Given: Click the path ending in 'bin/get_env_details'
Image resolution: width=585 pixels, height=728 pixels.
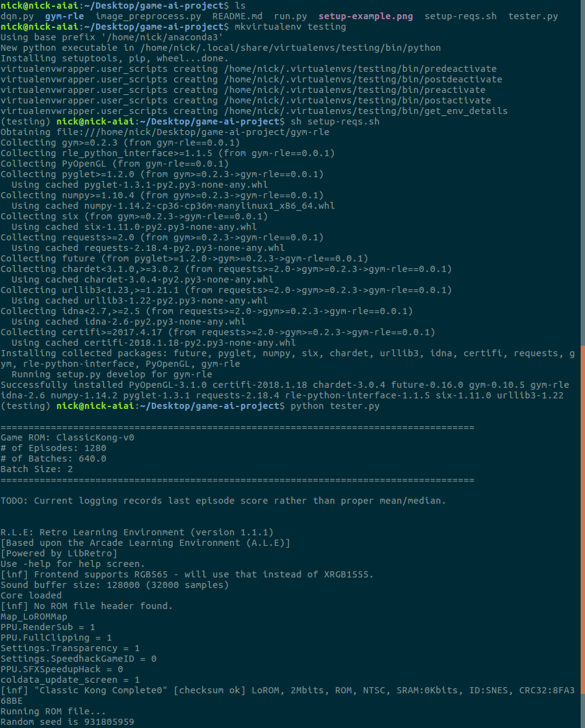Looking at the screenshot, I should [366, 111].
